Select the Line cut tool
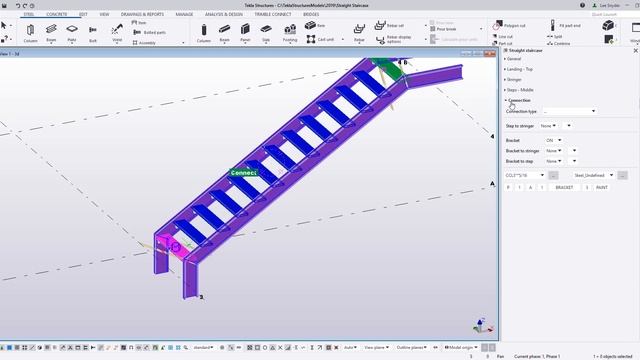Viewport: 640px width, 360px height. 502,36
